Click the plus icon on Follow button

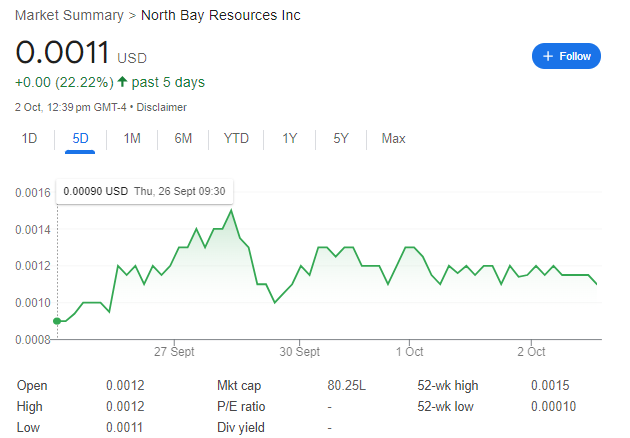coord(548,56)
